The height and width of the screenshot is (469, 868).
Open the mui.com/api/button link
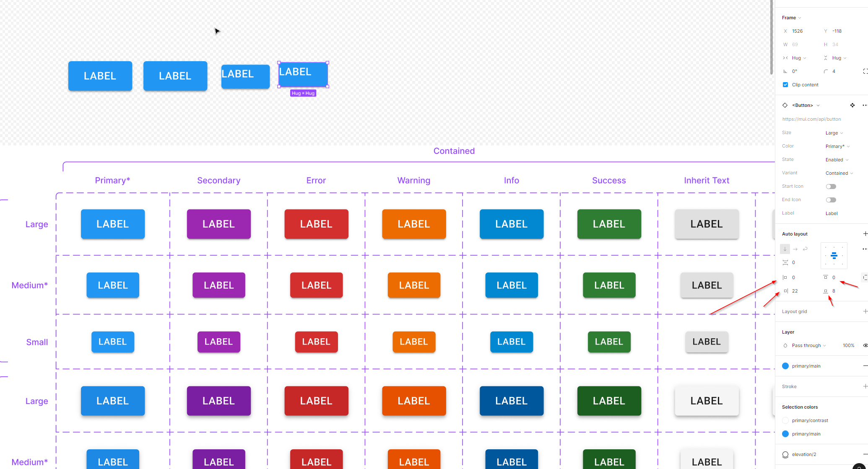tap(811, 119)
